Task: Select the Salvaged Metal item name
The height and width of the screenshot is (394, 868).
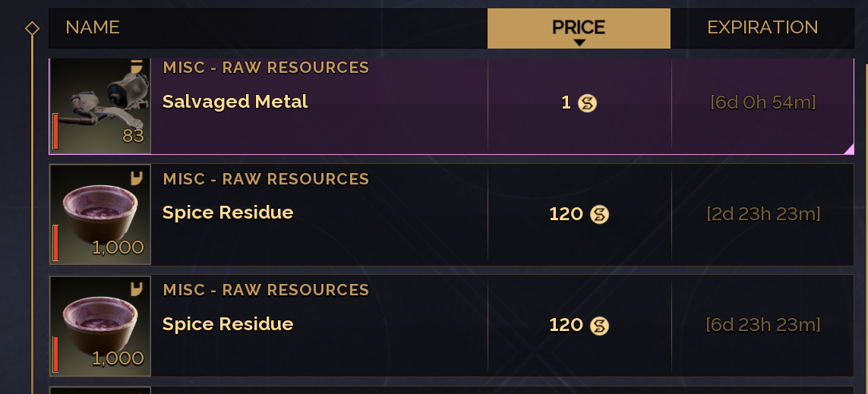Action: tap(235, 102)
